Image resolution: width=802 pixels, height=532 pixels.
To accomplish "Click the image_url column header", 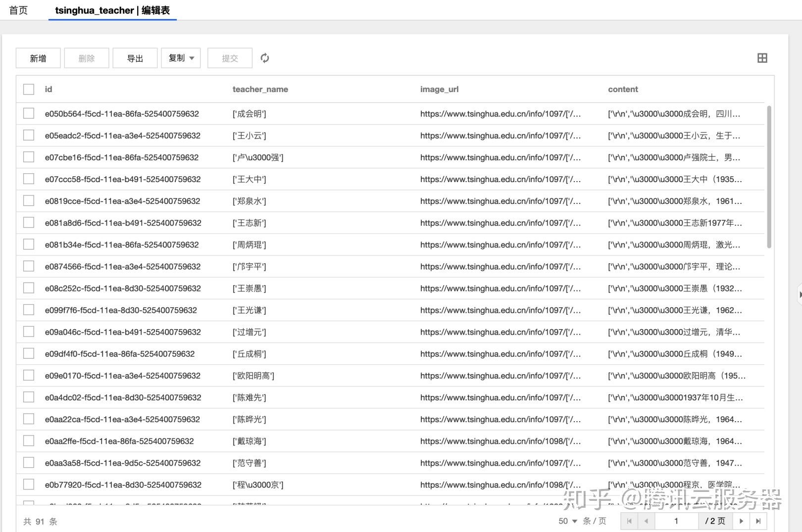I will click(x=440, y=89).
